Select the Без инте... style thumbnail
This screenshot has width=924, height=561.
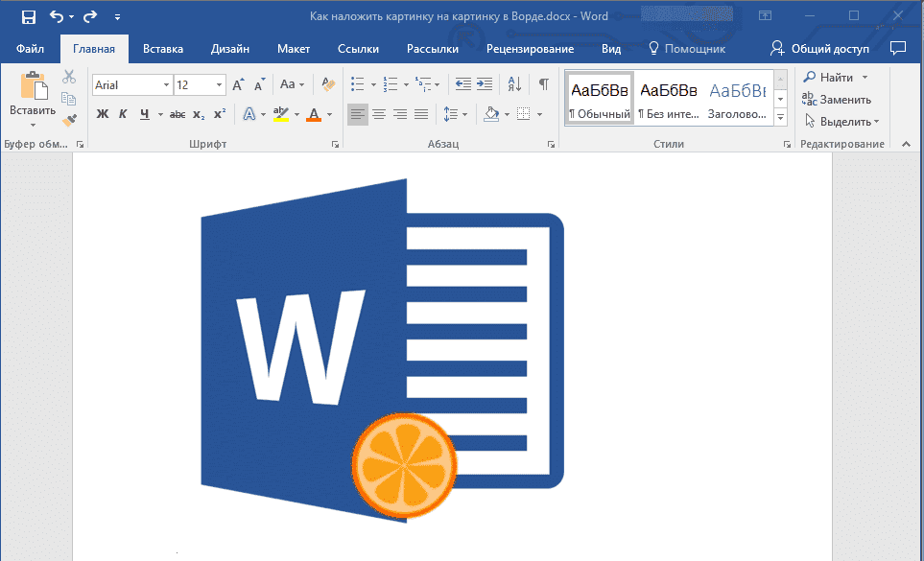(669, 99)
